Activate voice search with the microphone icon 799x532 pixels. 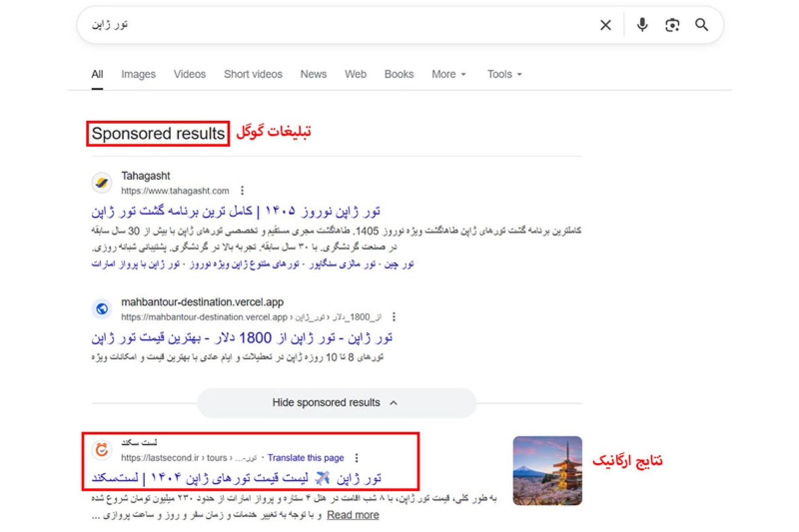point(642,25)
